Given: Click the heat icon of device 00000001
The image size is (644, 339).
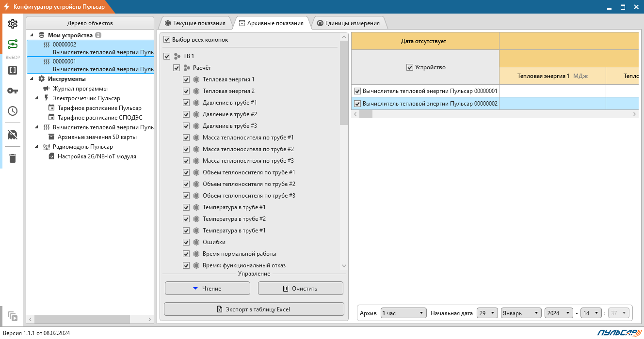Looking at the screenshot, I should click(47, 62).
